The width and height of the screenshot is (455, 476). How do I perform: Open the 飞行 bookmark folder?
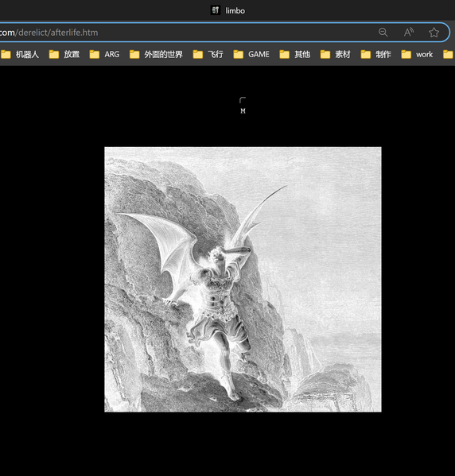pyautogui.click(x=208, y=54)
